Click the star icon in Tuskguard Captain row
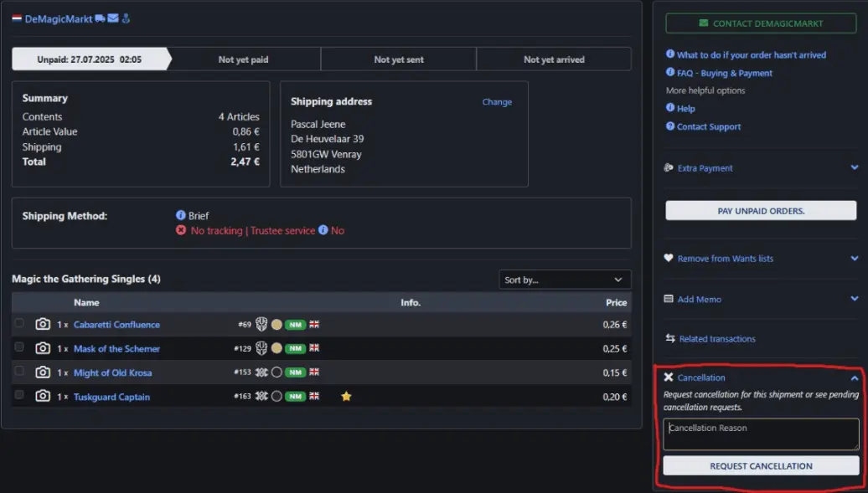The height and width of the screenshot is (493, 868). tap(346, 397)
